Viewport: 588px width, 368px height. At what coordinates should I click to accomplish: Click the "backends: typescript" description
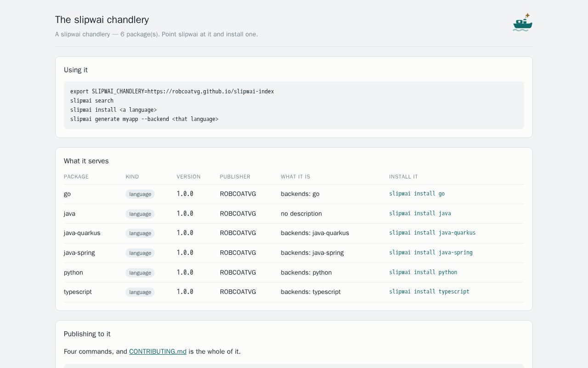tap(311, 292)
